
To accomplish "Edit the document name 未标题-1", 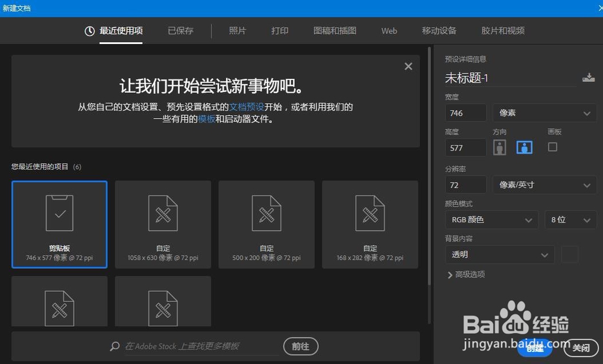I will [x=510, y=78].
